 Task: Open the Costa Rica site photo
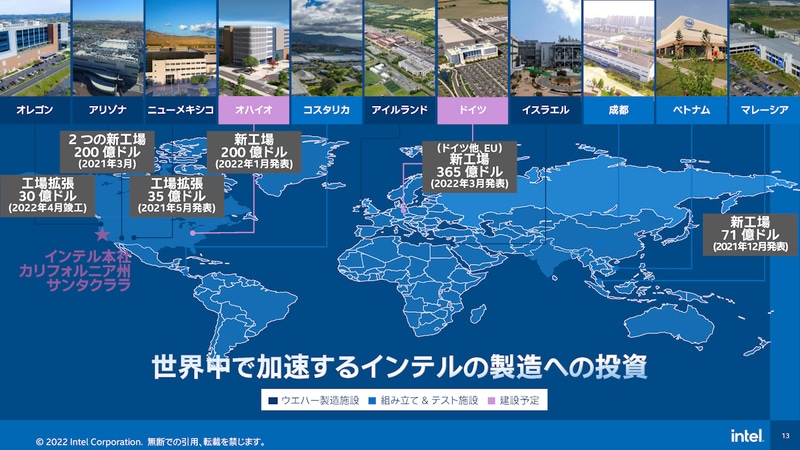[327, 48]
